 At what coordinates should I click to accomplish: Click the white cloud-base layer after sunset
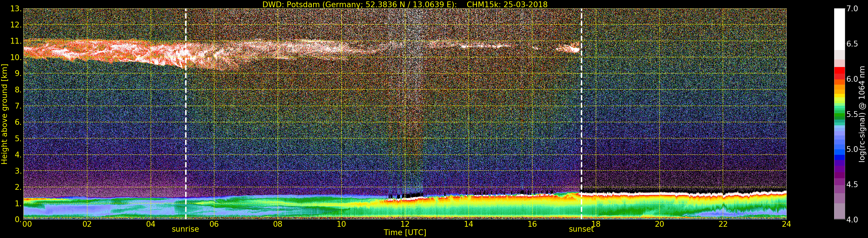pyautogui.click(x=684, y=194)
